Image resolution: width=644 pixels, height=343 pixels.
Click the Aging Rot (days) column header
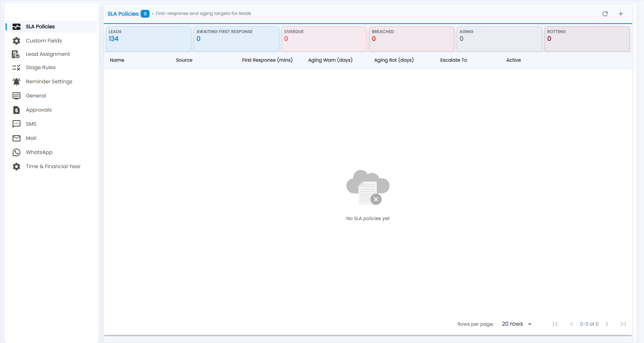pyautogui.click(x=394, y=60)
